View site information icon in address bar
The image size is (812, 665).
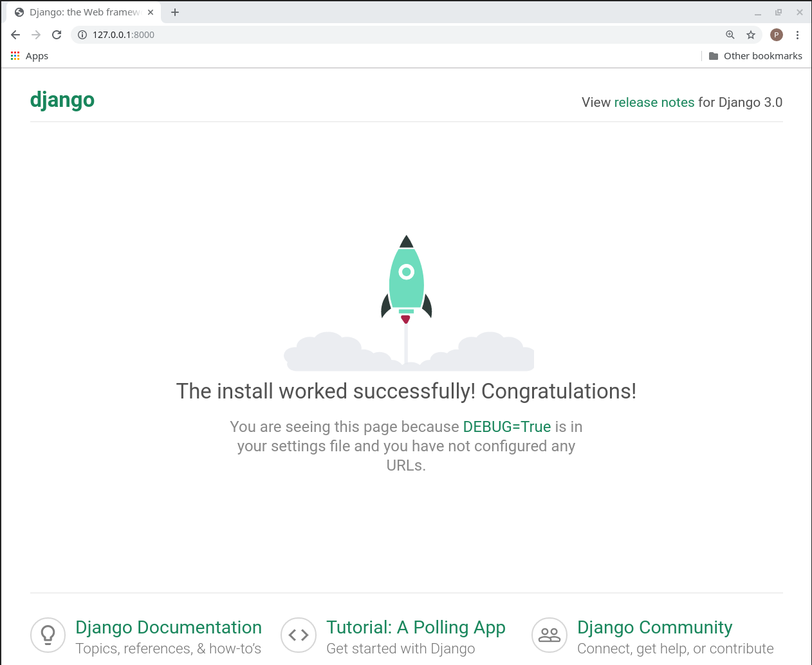(82, 35)
